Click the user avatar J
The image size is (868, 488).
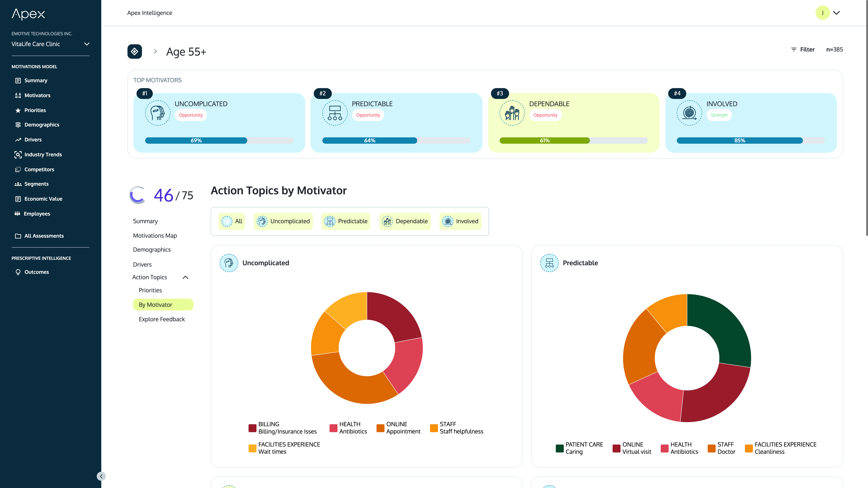coord(823,13)
